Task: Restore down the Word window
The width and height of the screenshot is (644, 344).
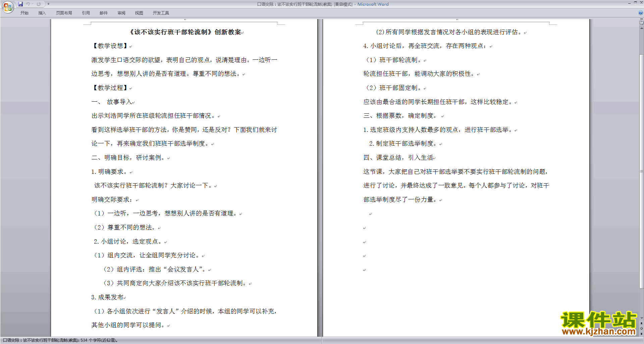Action: pos(635,3)
